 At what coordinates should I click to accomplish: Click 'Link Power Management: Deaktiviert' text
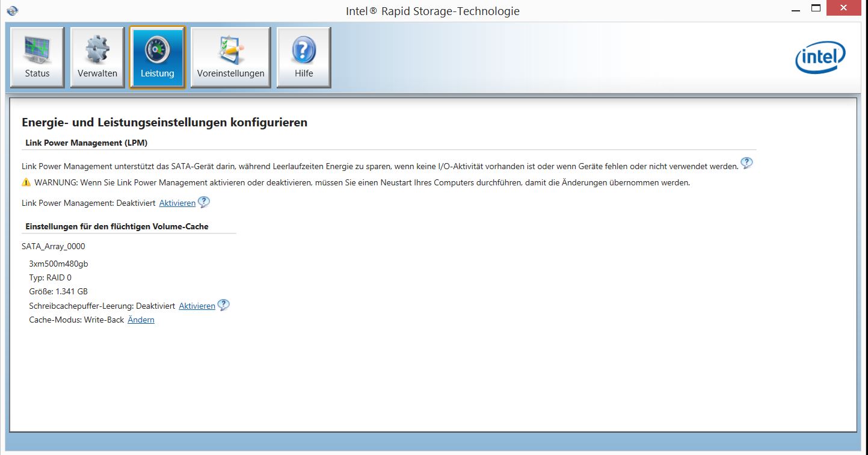pyautogui.click(x=88, y=203)
